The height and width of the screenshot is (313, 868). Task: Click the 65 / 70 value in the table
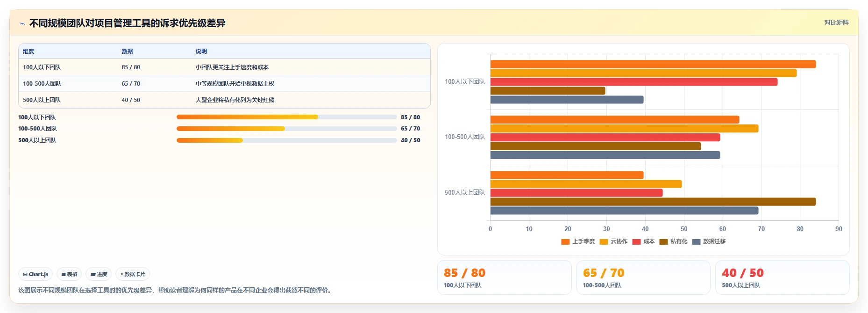131,84
